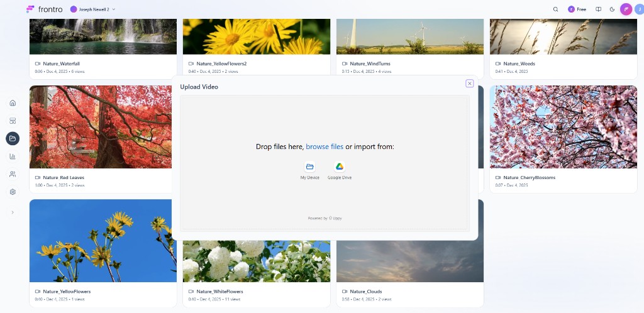Image resolution: width=644 pixels, height=313 pixels.
Task: Select the Nature_WindTurns title text
Action: pyautogui.click(x=370, y=63)
